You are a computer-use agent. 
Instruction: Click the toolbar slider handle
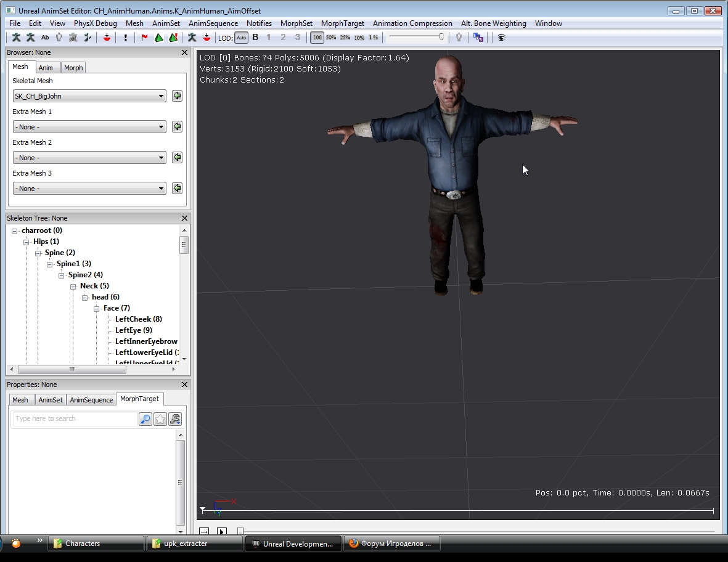click(x=441, y=38)
